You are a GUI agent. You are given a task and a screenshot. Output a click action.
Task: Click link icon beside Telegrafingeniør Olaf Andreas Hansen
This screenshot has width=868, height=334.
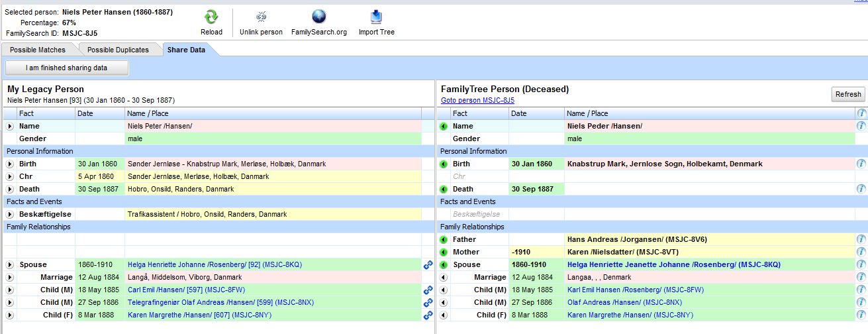(428, 303)
